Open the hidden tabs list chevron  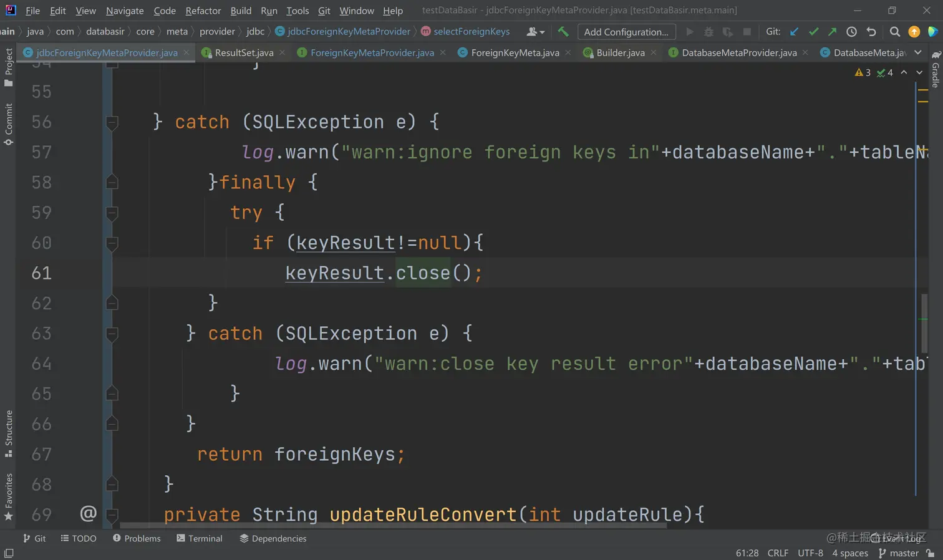click(918, 52)
